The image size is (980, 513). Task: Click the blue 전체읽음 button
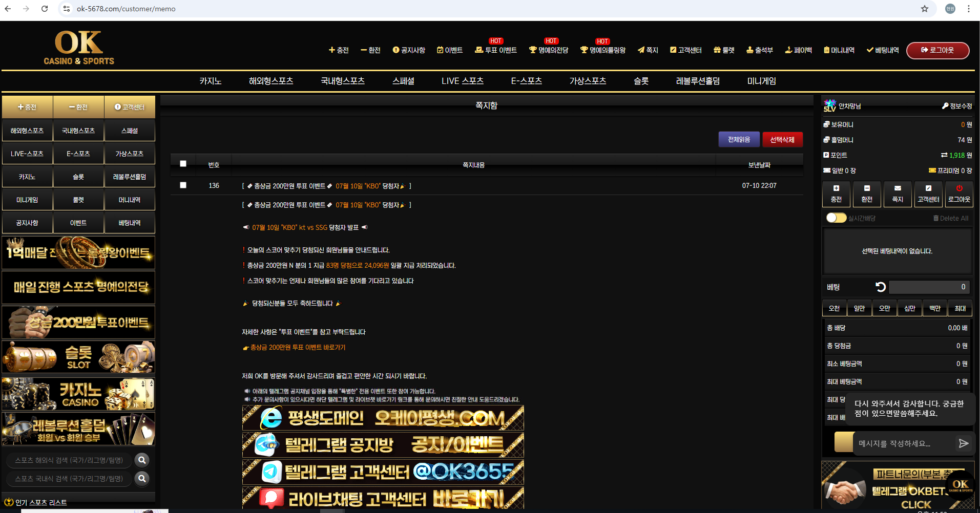739,139
